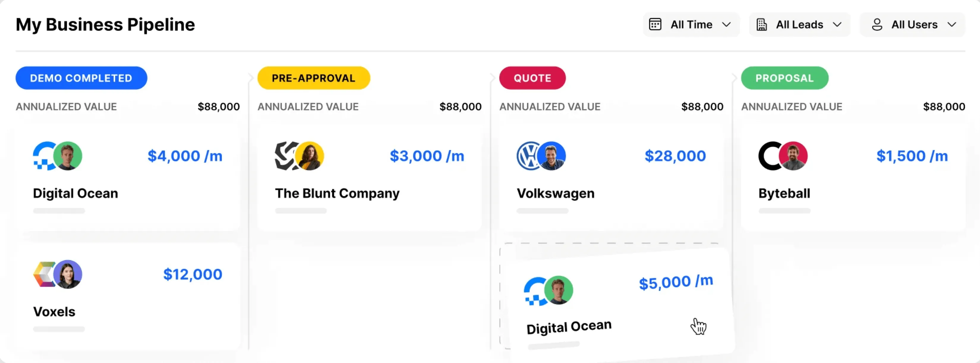Select the Digital Ocean logo in Demo Completed
Screen dimensions: 980x363
pos(46,156)
